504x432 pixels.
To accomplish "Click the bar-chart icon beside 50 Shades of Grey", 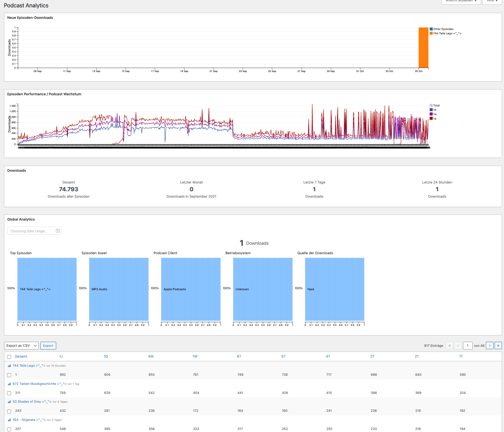I will click(9, 402).
